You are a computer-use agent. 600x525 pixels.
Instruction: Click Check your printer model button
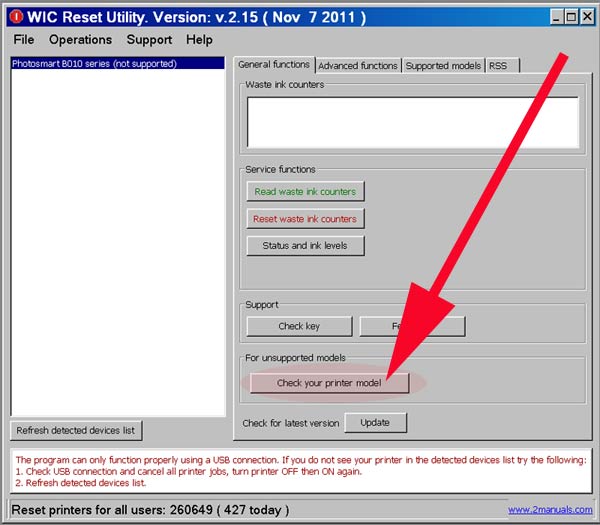(329, 383)
